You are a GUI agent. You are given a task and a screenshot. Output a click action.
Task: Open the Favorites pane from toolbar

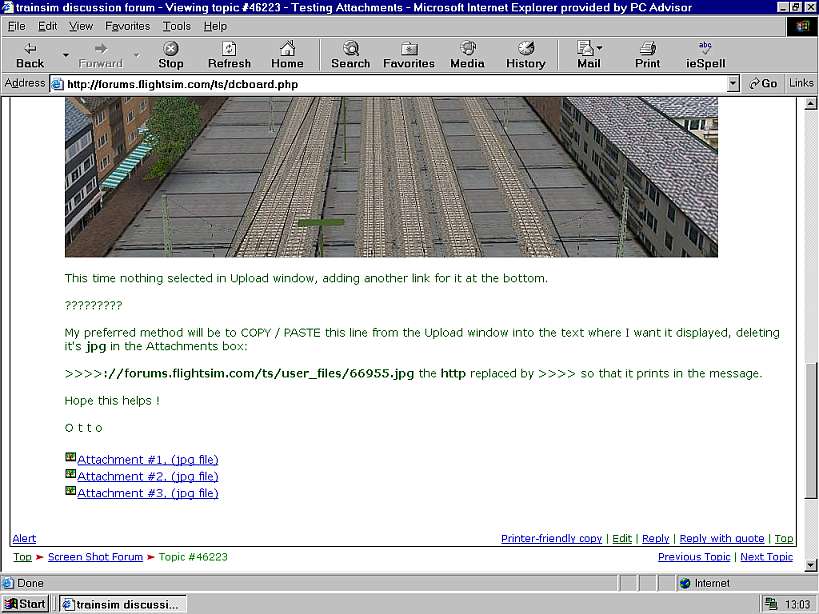[x=408, y=55]
